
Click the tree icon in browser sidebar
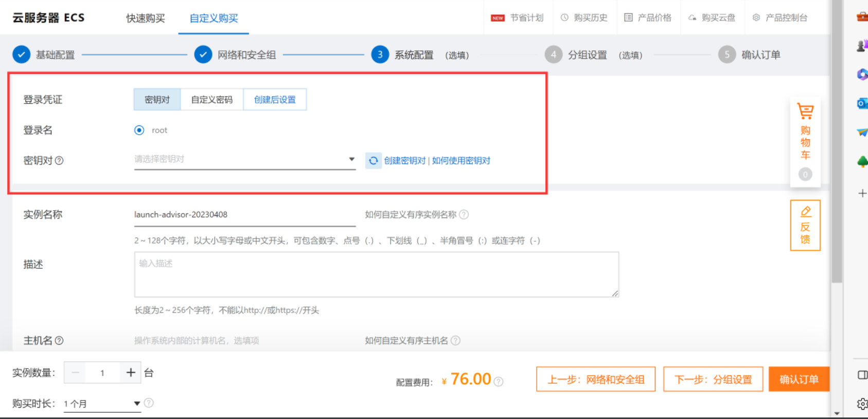tap(862, 161)
